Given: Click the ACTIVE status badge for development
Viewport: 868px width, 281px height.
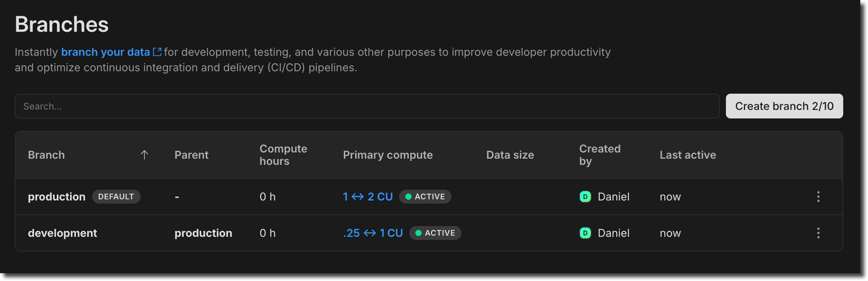Looking at the screenshot, I should (435, 233).
